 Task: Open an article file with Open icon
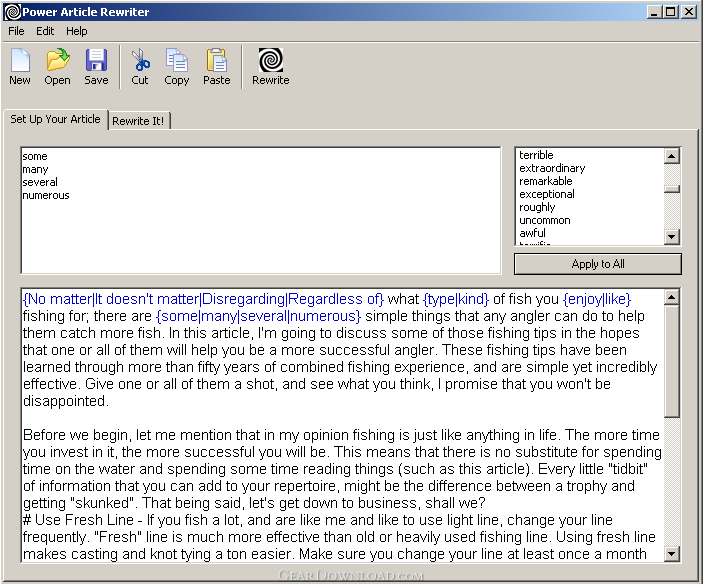(57, 67)
